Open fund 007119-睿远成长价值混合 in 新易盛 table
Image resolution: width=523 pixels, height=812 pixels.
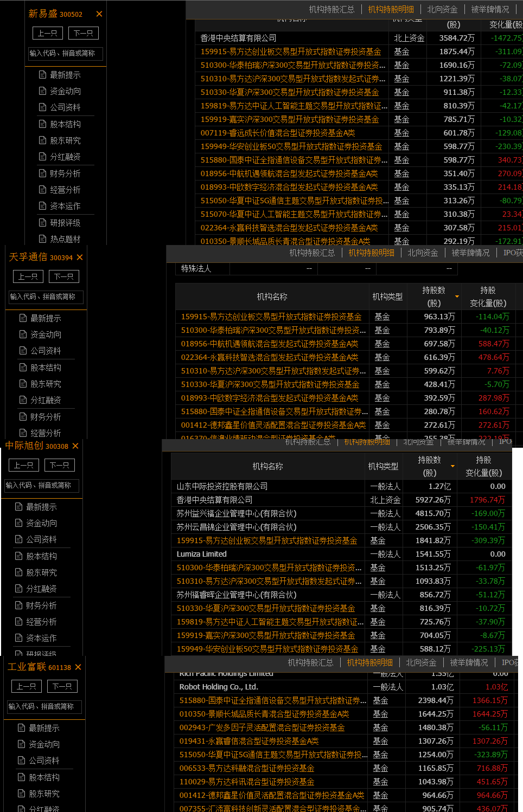pos(278,133)
